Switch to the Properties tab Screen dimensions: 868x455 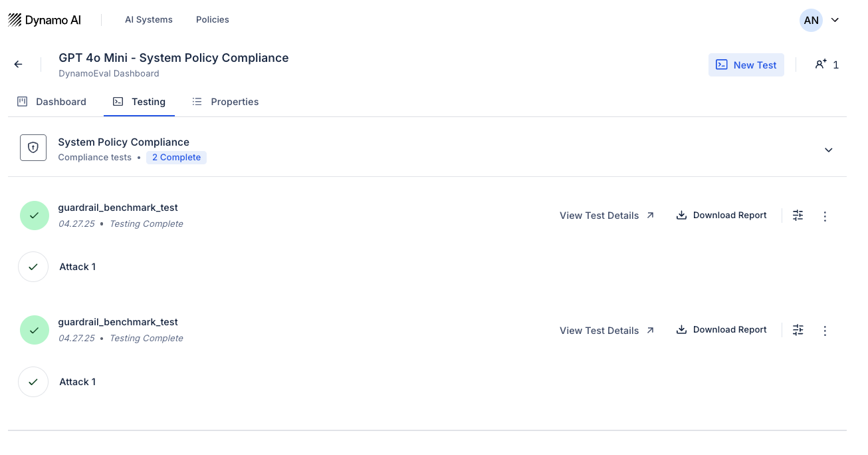225,102
